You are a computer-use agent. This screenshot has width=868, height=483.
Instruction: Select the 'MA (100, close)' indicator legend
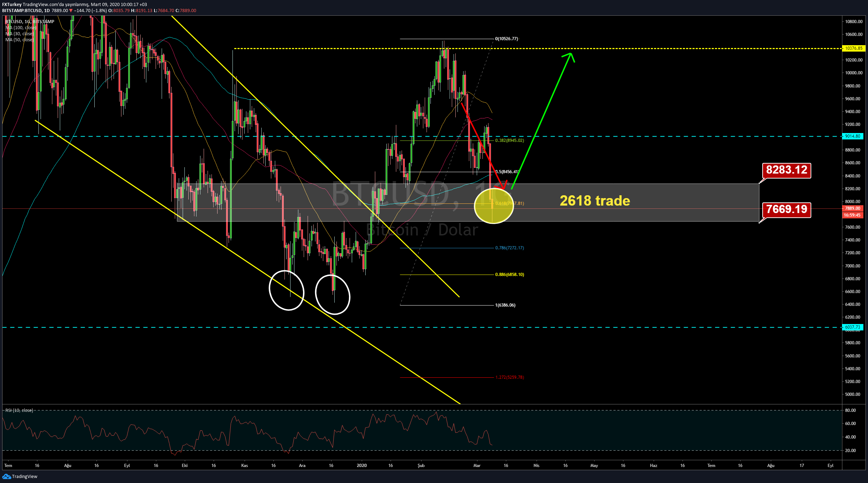click(x=21, y=28)
